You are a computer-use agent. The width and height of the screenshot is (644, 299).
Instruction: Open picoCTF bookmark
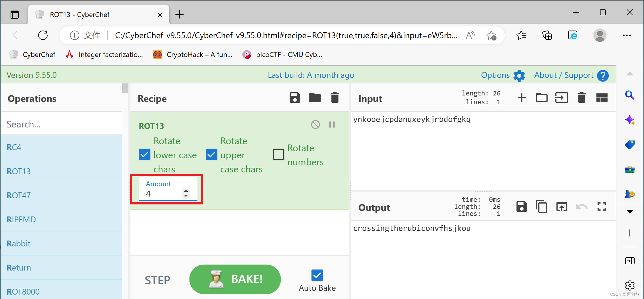(283, 55)
